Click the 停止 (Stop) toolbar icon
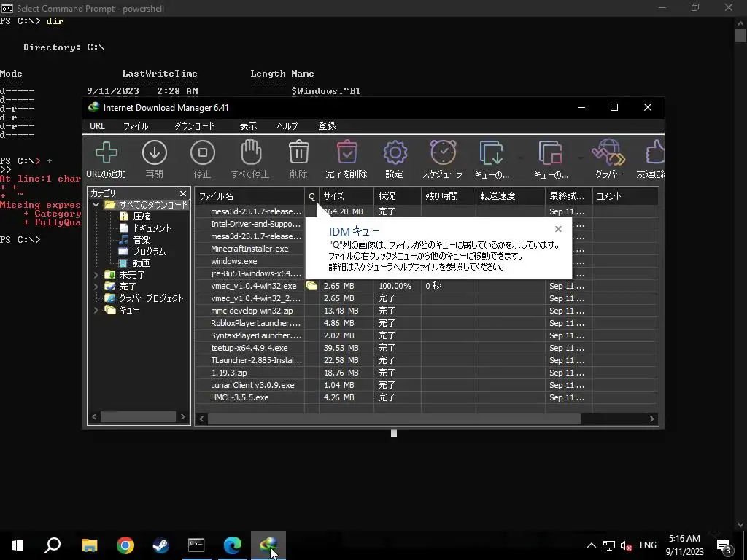The image size is (747, 560). click(203, 153)
